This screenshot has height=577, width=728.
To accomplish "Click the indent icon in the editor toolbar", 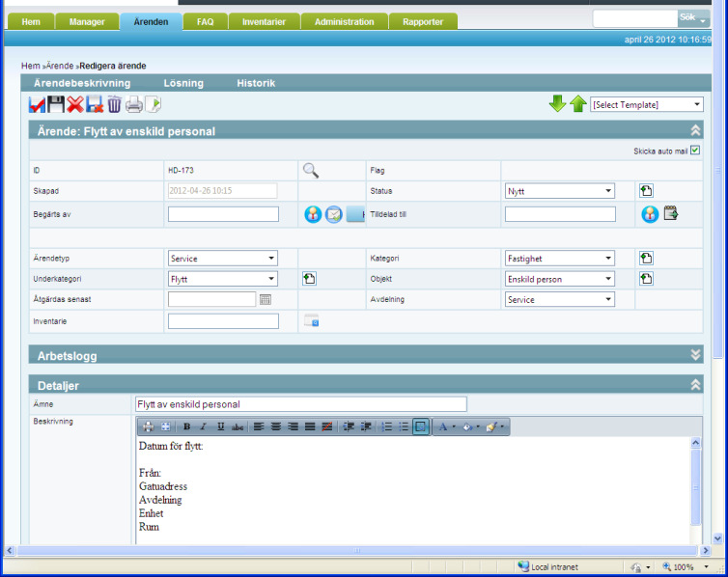I will pos(349,426).
